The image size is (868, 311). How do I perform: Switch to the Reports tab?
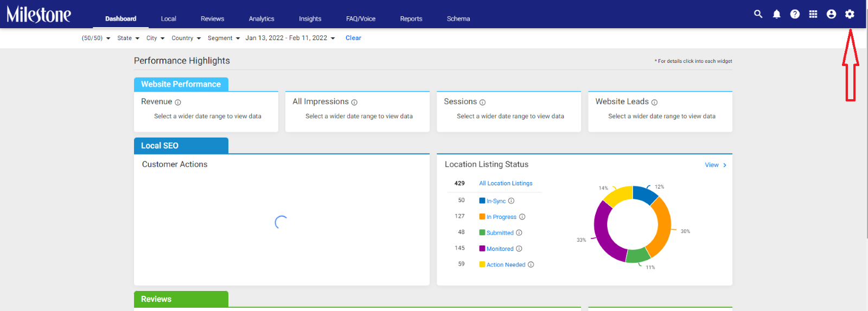411,18
